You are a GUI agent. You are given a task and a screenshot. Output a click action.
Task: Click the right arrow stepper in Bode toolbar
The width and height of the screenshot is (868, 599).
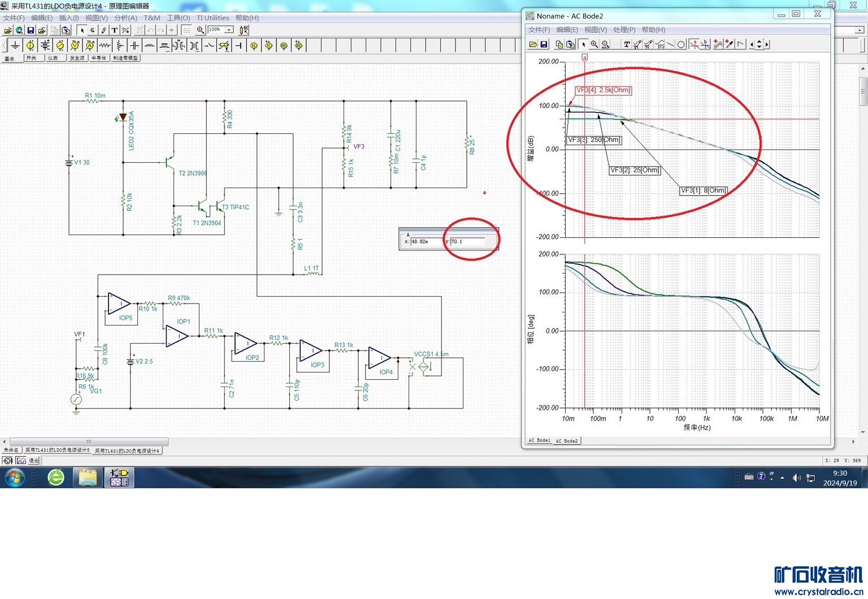point(767,44)
